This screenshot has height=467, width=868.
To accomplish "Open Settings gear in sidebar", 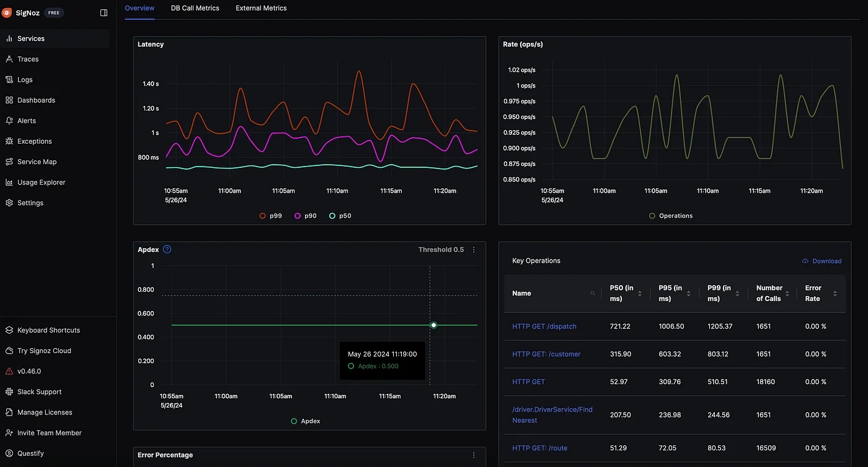I will click(9, 203).
